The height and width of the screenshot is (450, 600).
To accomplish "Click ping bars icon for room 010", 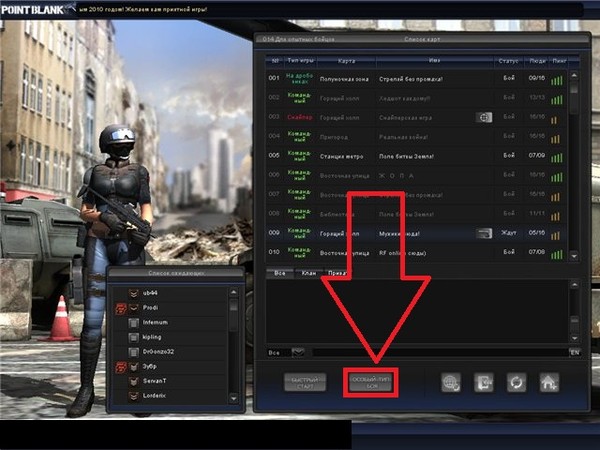I will (557, 254).
